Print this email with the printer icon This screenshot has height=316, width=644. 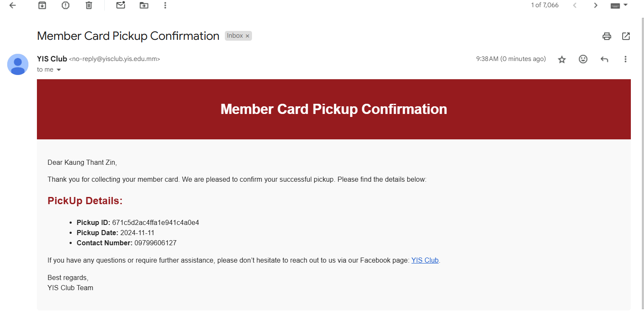click(607, 36)
